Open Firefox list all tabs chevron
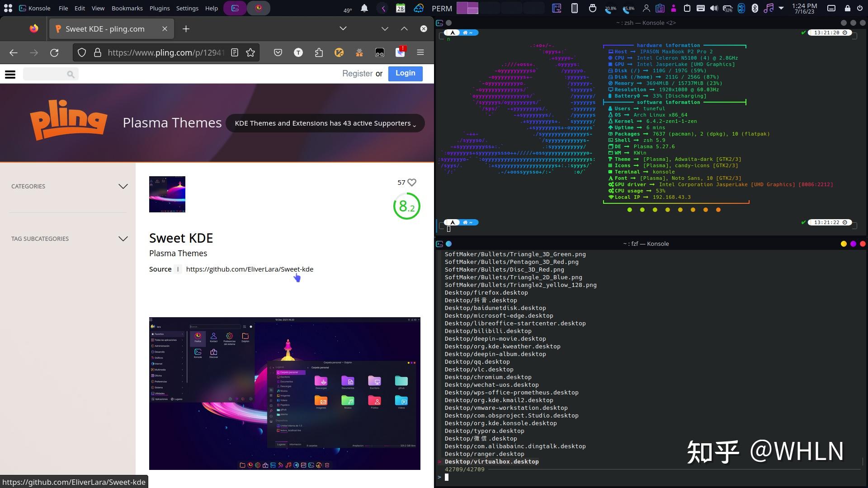 click(343, 28)
